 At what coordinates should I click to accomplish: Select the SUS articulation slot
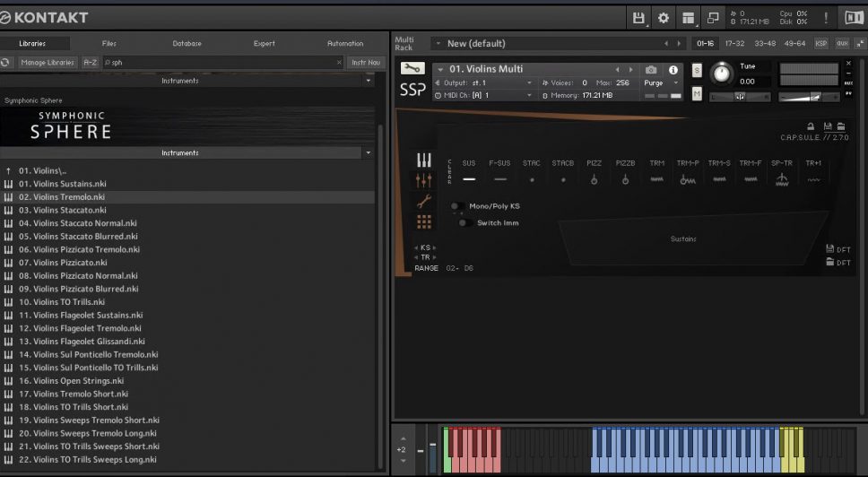click(x=469, y=171)
